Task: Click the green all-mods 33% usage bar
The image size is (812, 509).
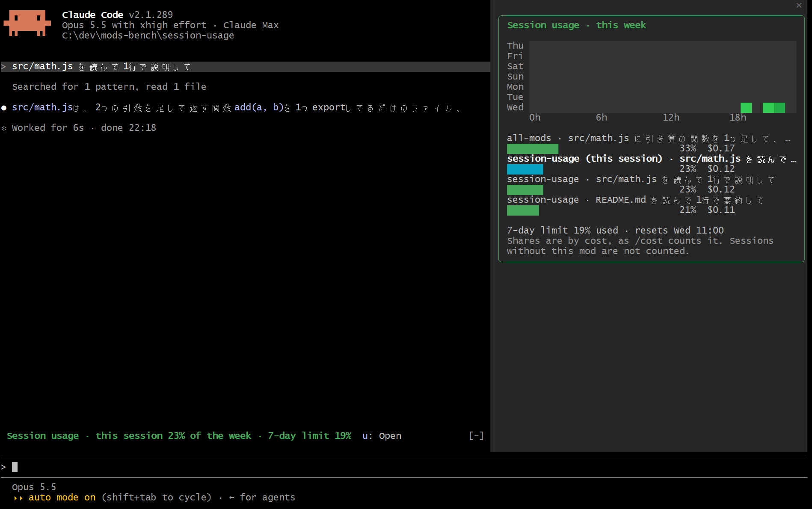Action: click(x=533, y=148)
